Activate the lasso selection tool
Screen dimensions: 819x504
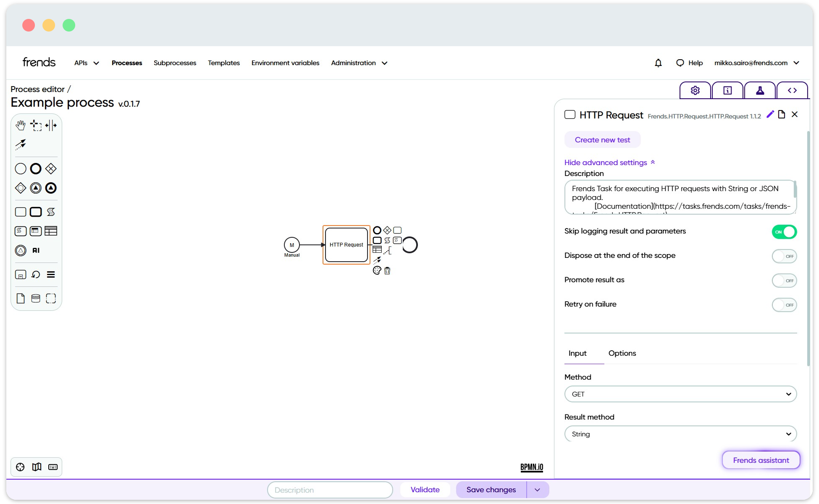35,125
